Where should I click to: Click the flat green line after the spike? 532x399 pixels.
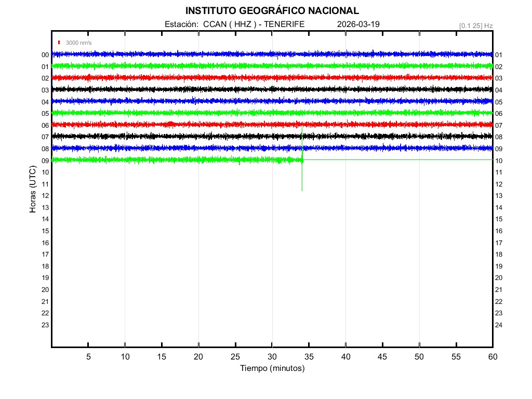coord(395,159)
